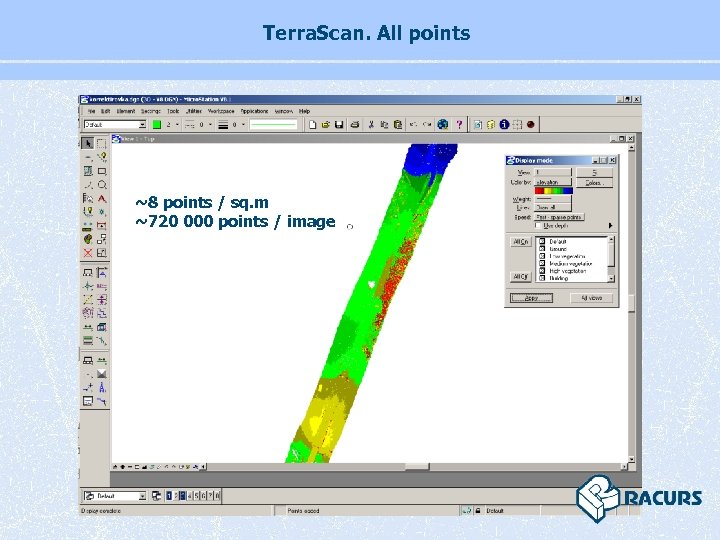Click the green line style preview box
Screen dimensions: 720x540
pyautogui.click(x=273, y=124)
